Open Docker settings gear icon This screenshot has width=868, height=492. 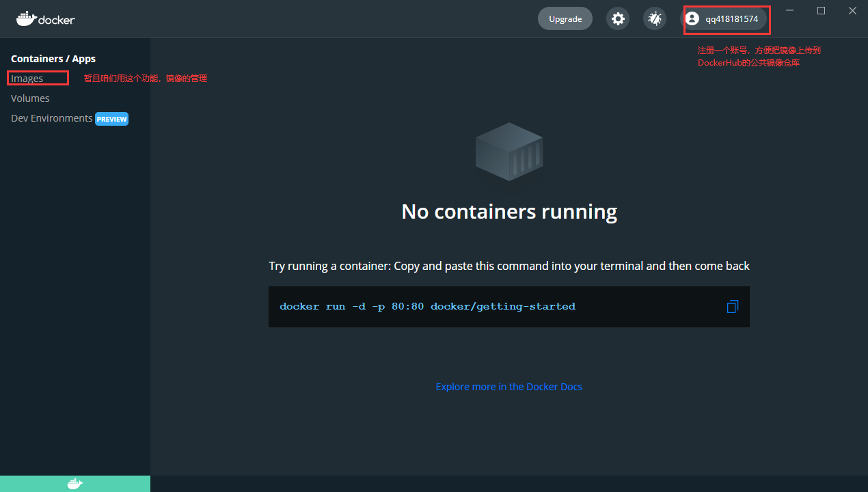[x=618, y=18]
